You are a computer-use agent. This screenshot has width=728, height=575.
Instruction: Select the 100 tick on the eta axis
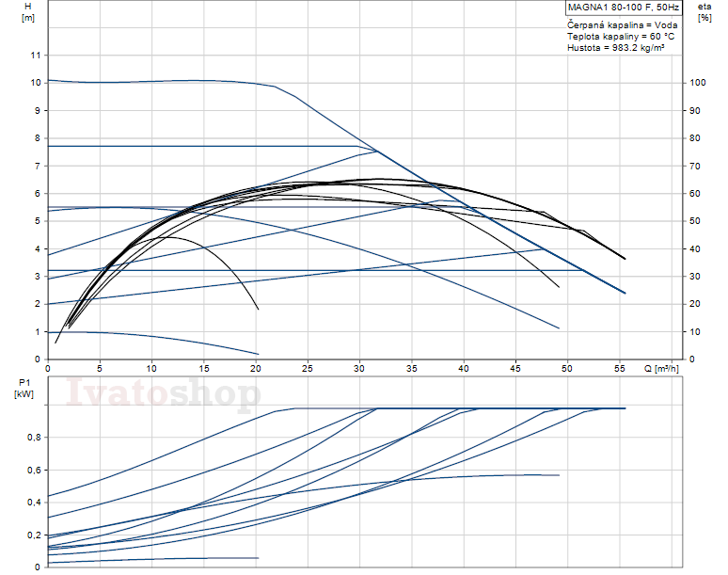click(x=697, y=83)
